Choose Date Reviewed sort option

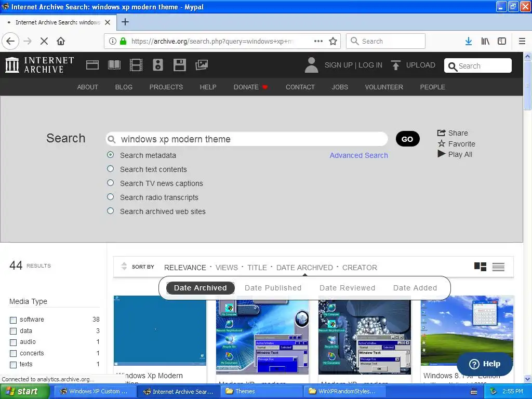click(347, 288)
